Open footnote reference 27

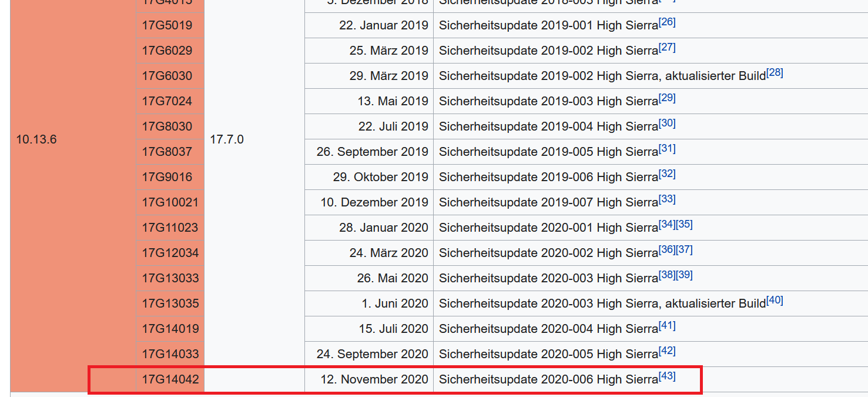click(x=667, y=48)
